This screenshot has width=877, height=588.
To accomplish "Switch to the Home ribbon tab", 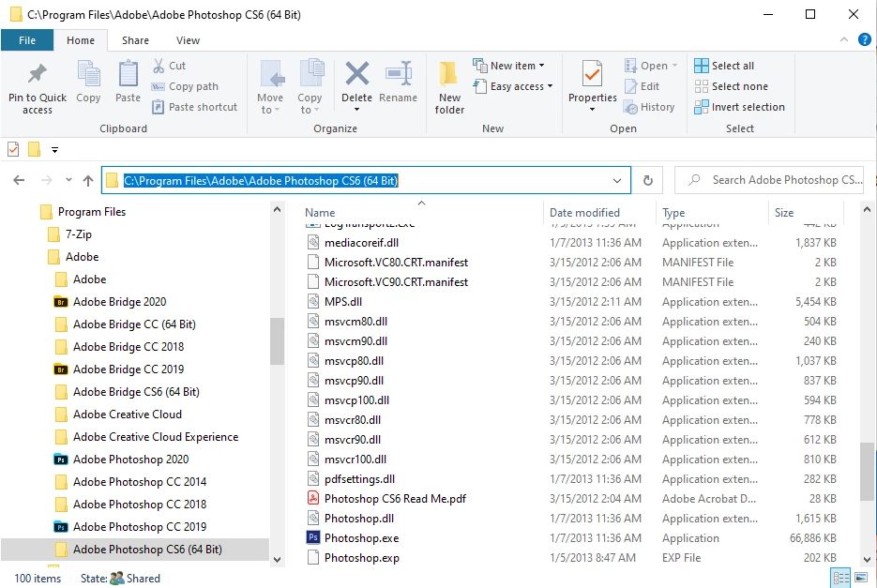I will tap(81, 40).
